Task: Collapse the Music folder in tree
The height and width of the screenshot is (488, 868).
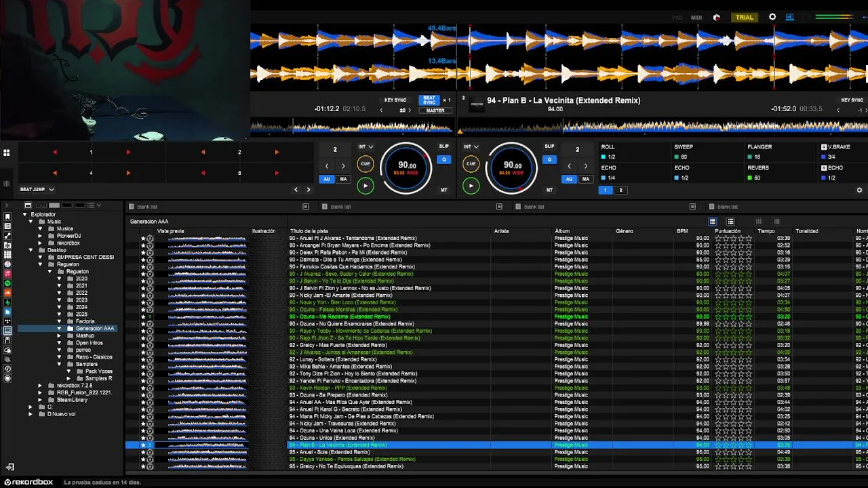Action: click(x=31, y=222)
